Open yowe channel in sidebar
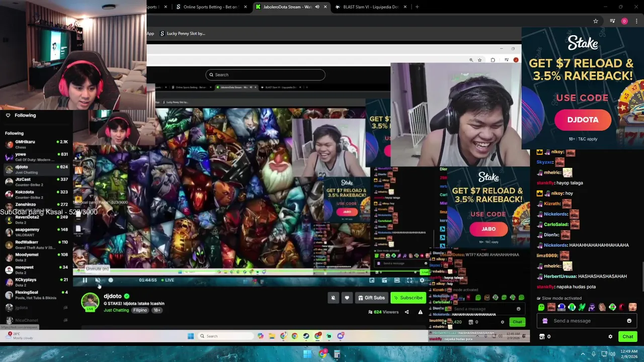Viewport: 644px width, 362px height. pos(36,157)
